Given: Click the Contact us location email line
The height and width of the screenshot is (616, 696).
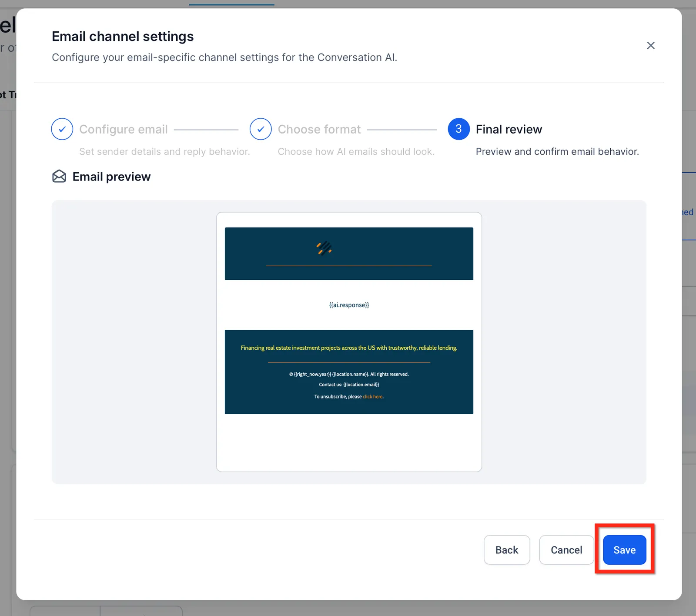Looking at the screenshot, I should click(349, 385).
